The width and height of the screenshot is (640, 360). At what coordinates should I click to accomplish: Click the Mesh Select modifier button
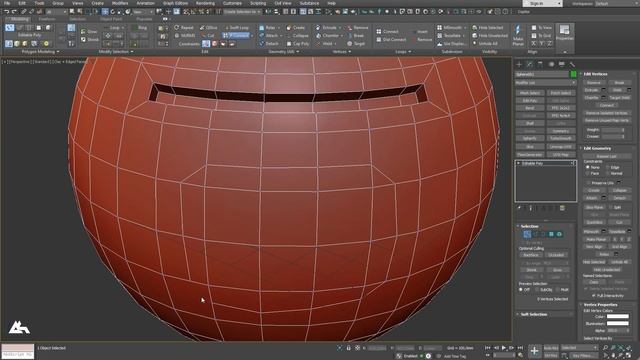pyautogui.click(x=530, y=93)
